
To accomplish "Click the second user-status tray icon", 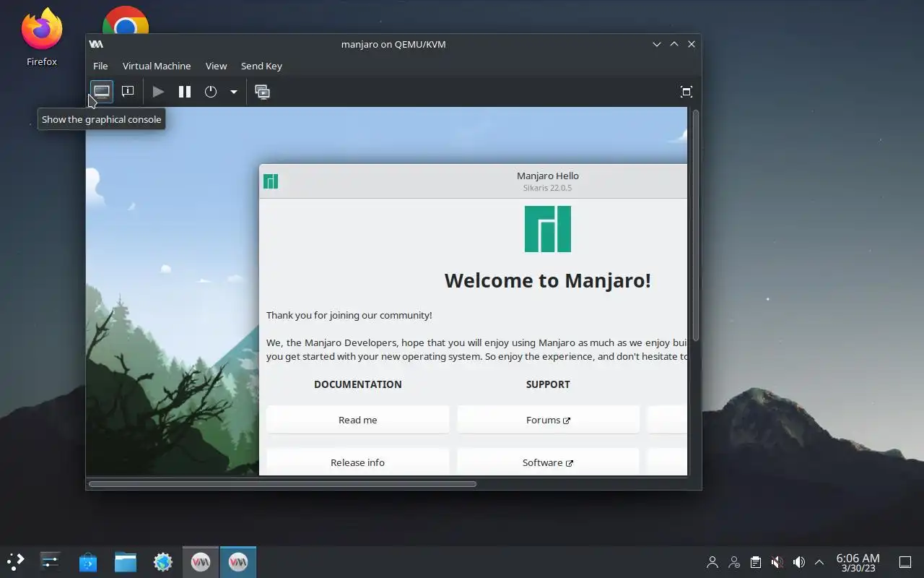I will point(734,562).
